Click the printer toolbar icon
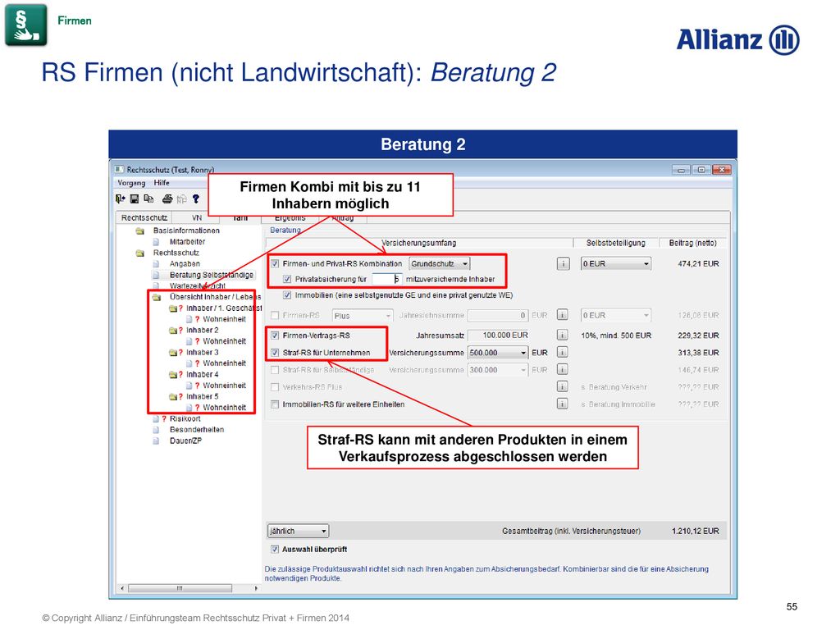This screenshot has height=630, width=840. [x=167, y=199]
